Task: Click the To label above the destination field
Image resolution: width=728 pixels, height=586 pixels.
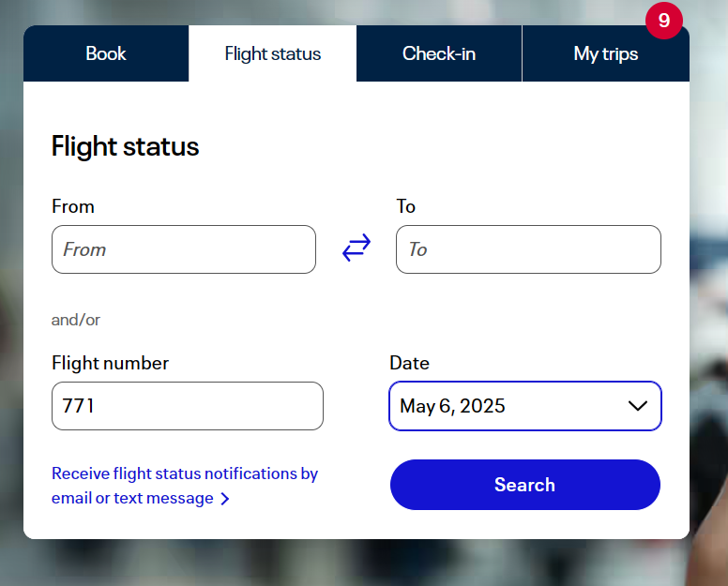Action: tap(406, 206)
